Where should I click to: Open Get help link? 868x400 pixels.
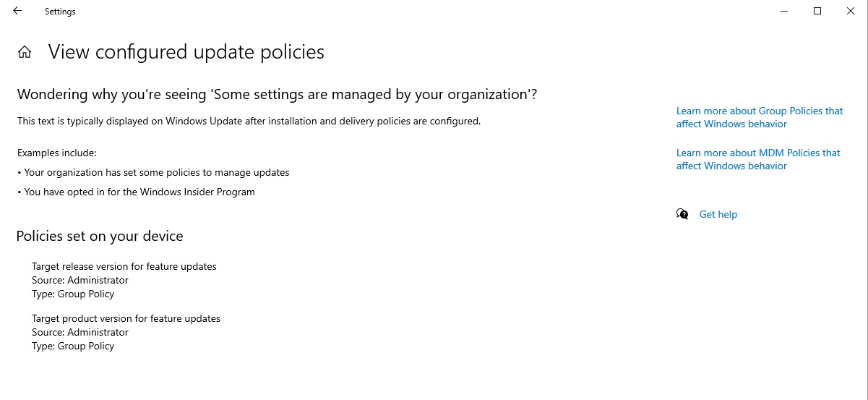click(718, 214)
